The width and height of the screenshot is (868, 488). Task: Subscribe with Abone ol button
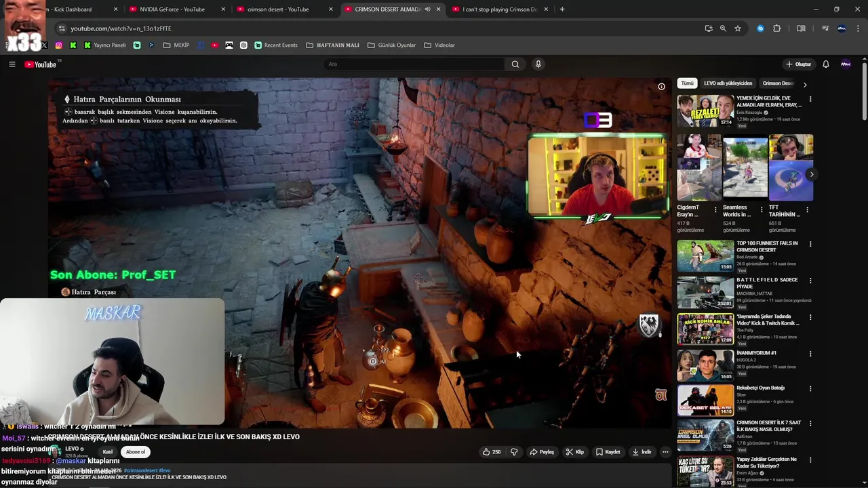(x=135, y=452)
